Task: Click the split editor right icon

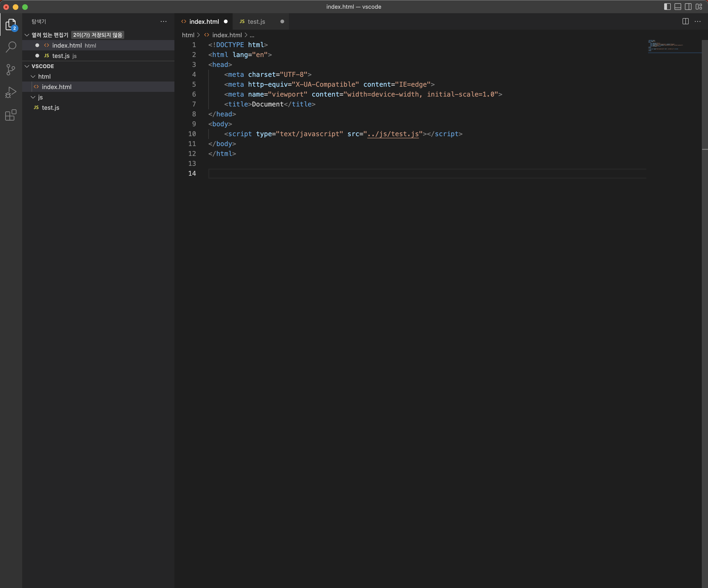Action: [685, 22]
